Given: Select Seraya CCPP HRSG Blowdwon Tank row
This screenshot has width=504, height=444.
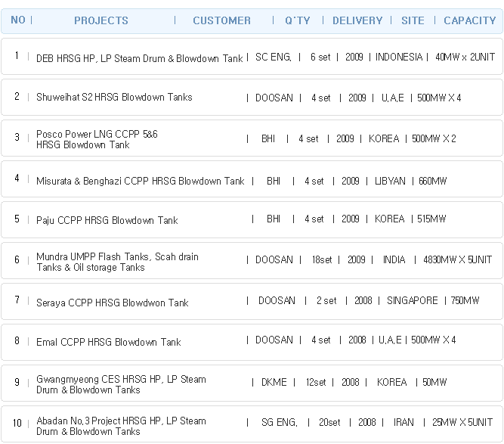Looking at the screenshot, I should pyautogui.click(x=252, y=302).
